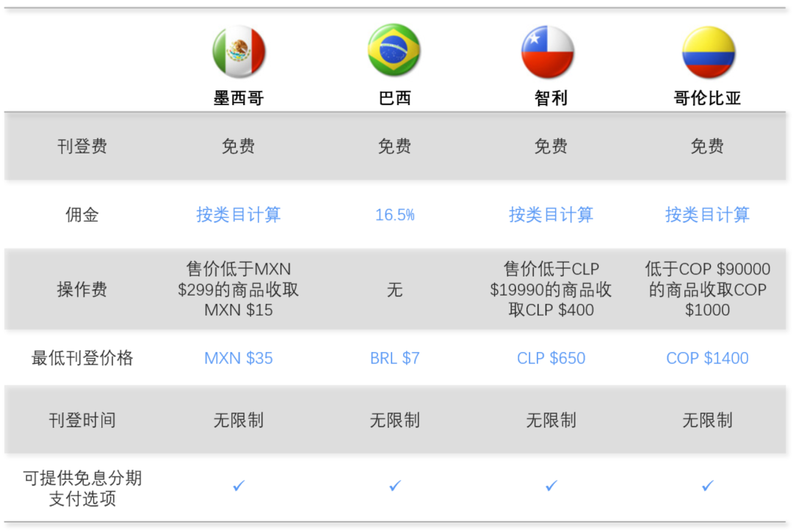Click the CLP $650 minimum price

pyautogui.click(x=551, y=358)
